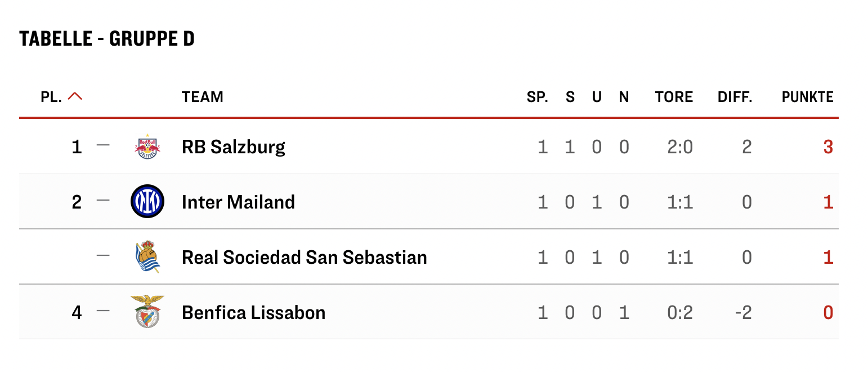Open the Inter Mailand team link

tap(238, 202)
